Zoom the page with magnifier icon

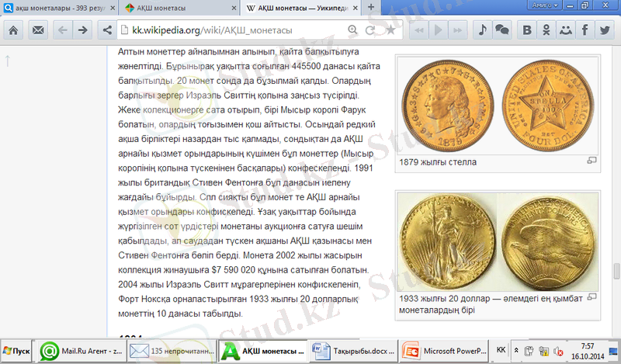(x=352, y=30)
